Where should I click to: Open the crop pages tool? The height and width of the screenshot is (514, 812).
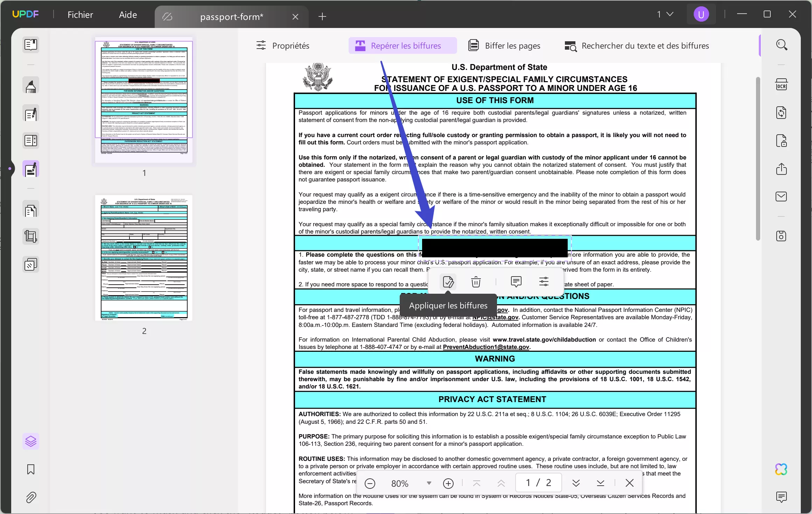click(31, 236)
